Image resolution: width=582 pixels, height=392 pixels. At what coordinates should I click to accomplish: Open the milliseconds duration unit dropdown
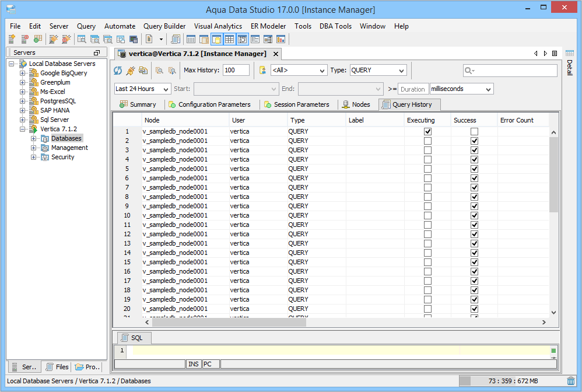[x=461, y=89]
